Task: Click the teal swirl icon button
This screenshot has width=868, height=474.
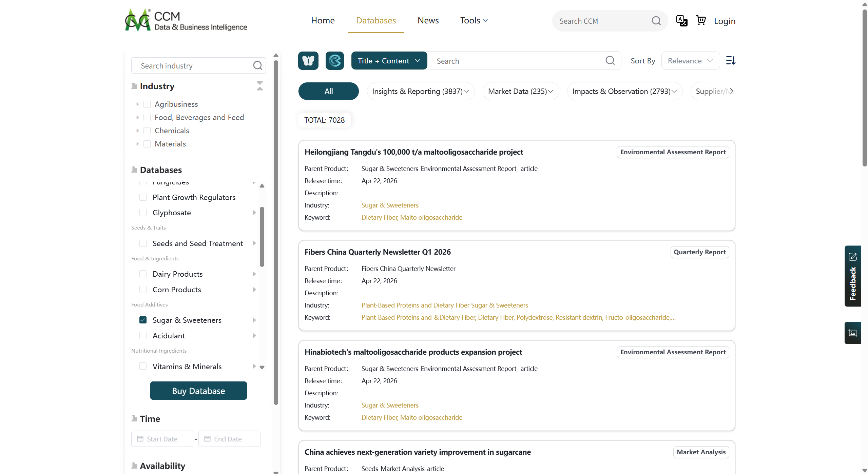Action: point(334,61)
